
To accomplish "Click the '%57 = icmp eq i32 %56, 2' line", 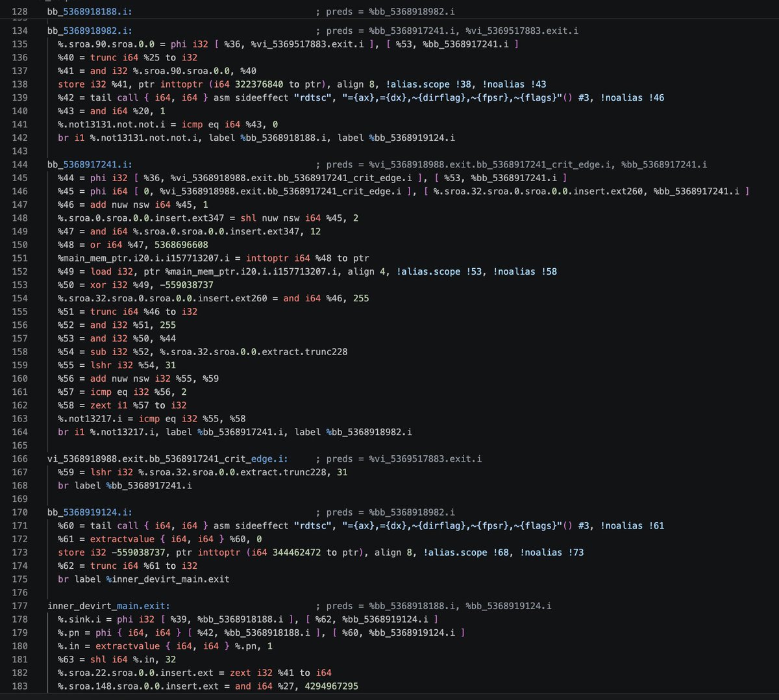I will point(122,392).
